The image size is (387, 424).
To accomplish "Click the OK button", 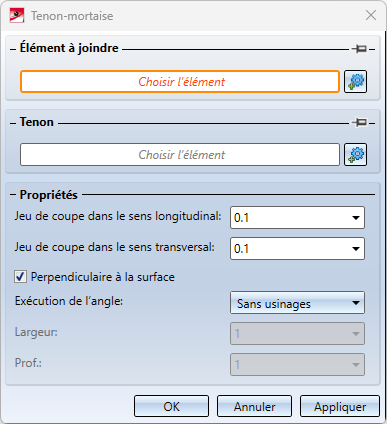I will tap(172, 406).
